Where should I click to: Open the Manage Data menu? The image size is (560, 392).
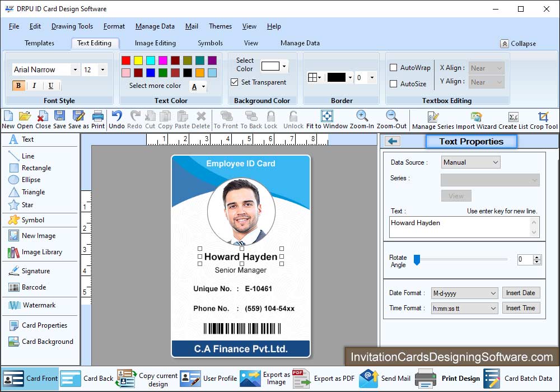155,26
